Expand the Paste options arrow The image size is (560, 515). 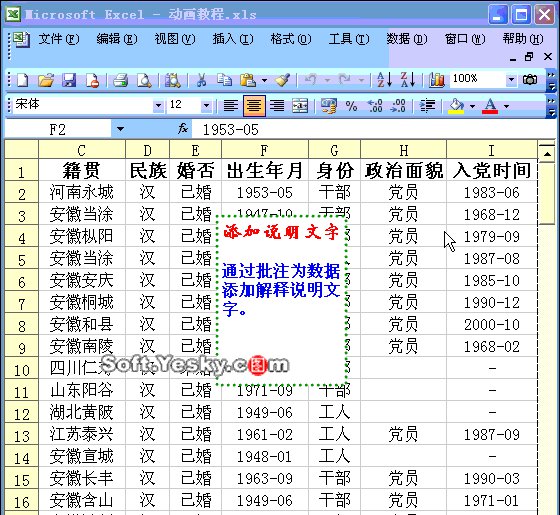point(264,80)
